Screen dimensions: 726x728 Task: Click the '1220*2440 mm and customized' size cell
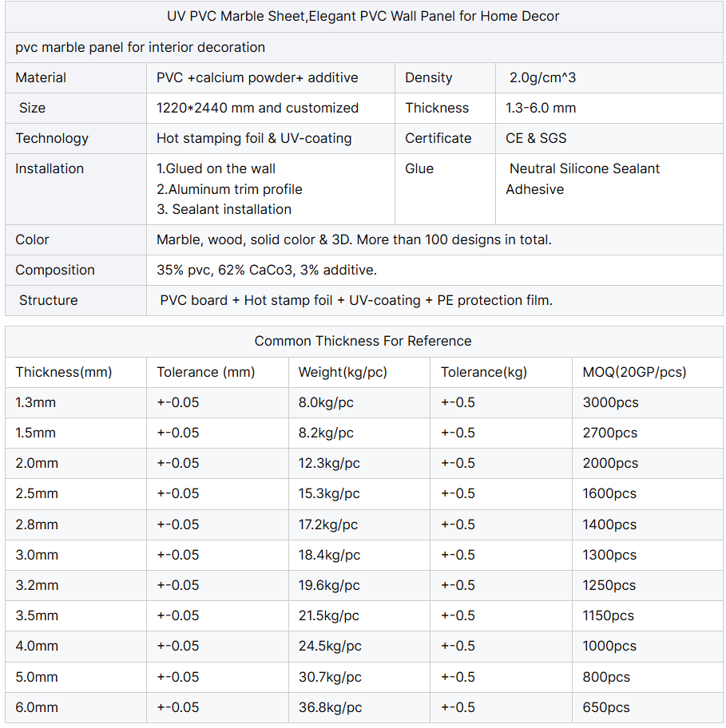[x=257, y=108]
